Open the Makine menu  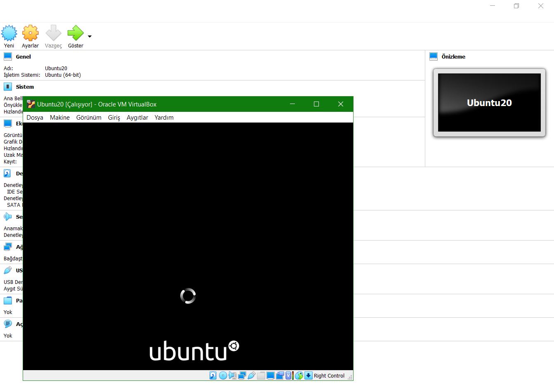pos(60,118)
